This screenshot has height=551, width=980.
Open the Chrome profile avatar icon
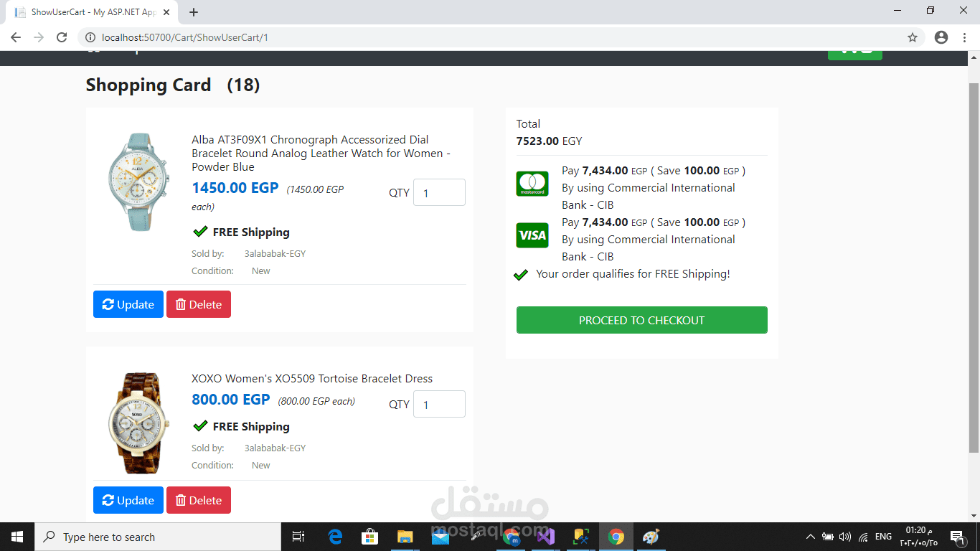[941, 37]
